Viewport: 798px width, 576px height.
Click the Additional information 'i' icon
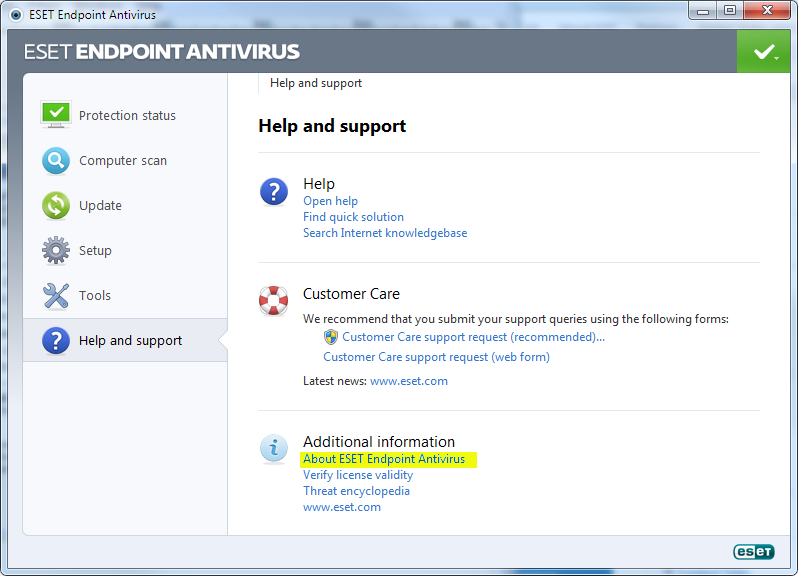pos(274,449)
